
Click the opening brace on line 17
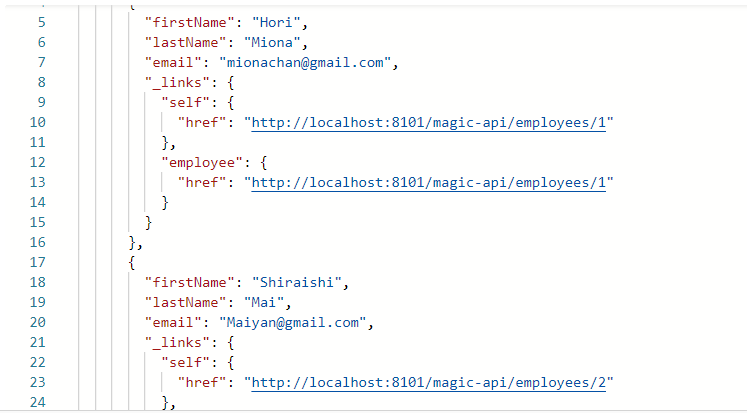132,263
